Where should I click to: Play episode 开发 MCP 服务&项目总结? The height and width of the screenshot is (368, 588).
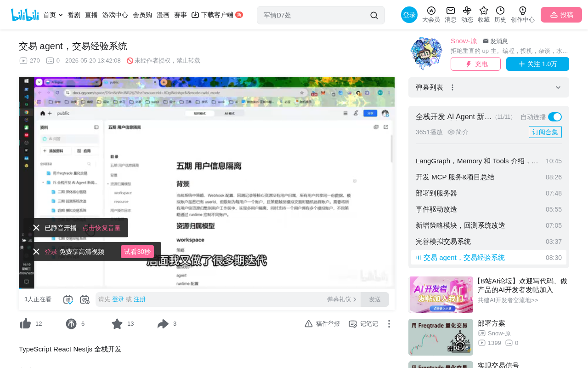tap(489, 177)
